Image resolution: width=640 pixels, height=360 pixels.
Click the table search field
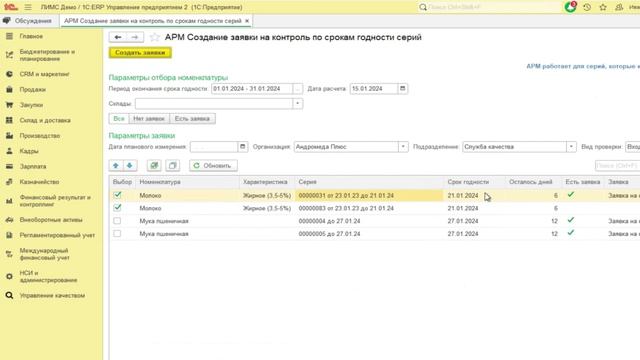(x=617, y=165)
